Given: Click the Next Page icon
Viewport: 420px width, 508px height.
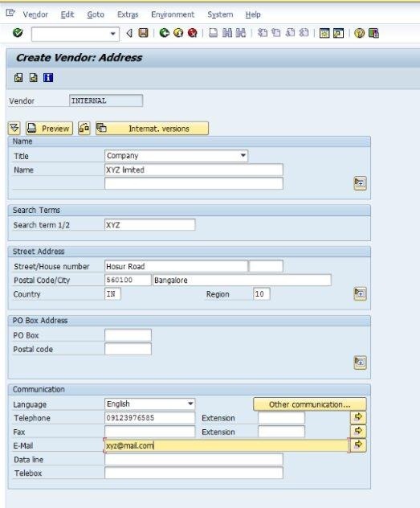Looking at the screenshot, I should pyautogui.click(x=290, y=33).
